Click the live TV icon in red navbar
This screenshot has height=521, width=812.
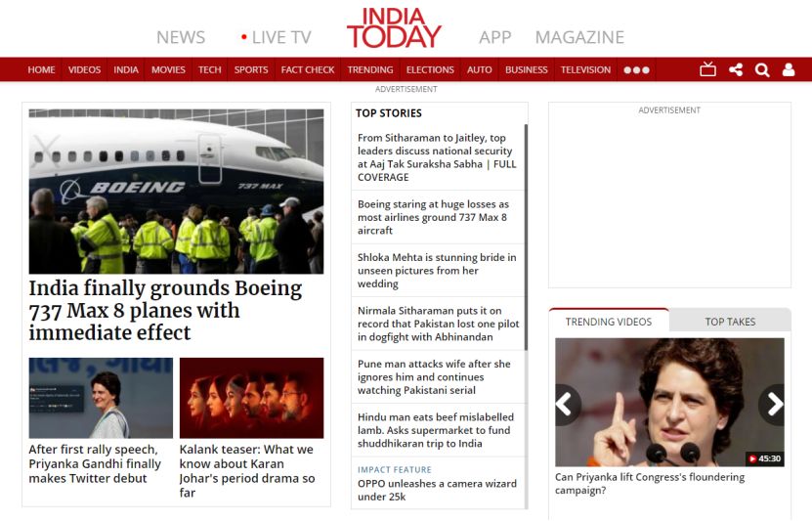(708, 69)
